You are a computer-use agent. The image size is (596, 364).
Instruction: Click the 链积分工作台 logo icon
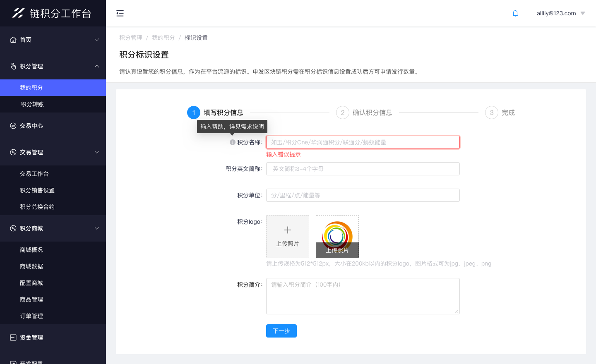tap(18, 13)
